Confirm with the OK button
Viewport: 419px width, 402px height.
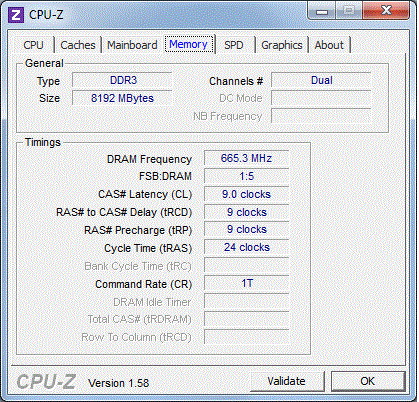click(368, 381)
